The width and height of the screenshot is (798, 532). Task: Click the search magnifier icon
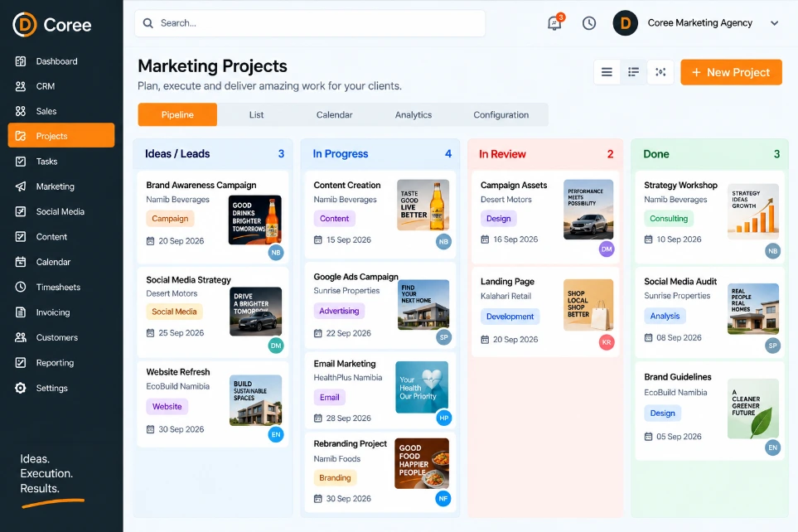pyautogui.click(x=148, y=23)
